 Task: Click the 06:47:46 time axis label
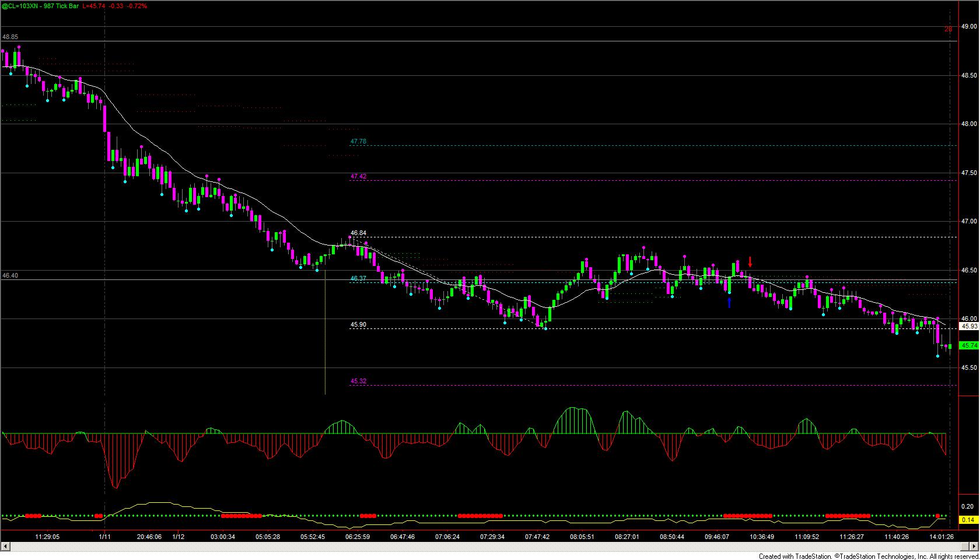[x=402, y=537]
